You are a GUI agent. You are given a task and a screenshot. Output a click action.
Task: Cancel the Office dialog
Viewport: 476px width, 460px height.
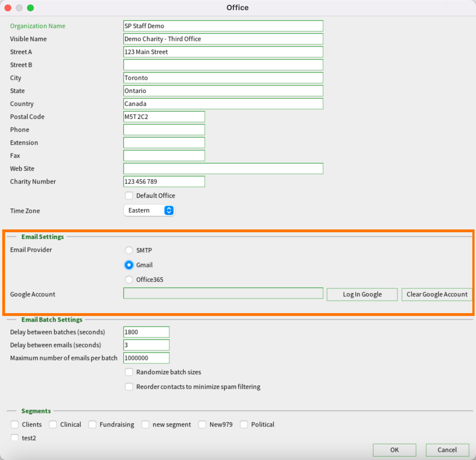click(x=447, y=450)
